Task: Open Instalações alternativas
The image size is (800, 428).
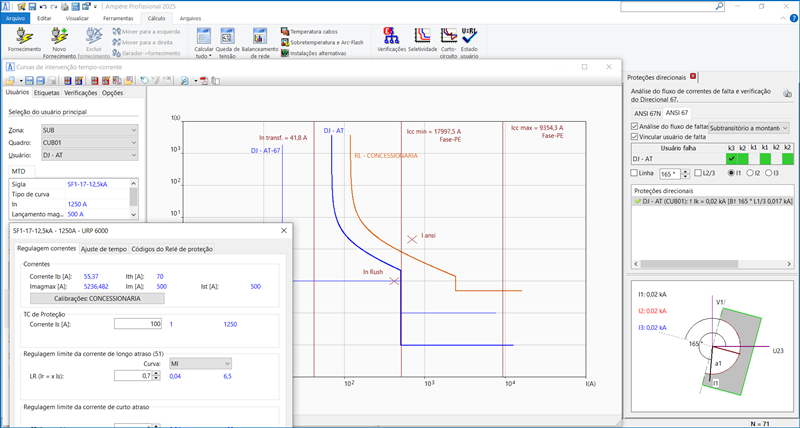Action: coord(313,53)
